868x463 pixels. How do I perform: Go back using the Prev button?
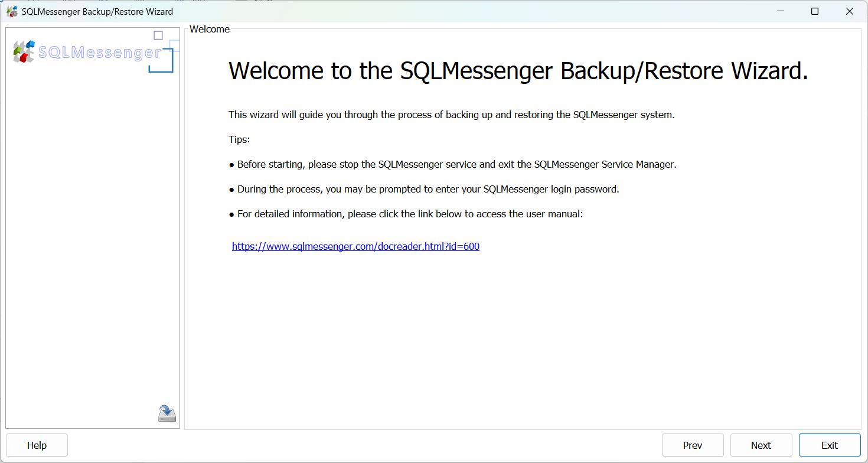click(693, 445)
